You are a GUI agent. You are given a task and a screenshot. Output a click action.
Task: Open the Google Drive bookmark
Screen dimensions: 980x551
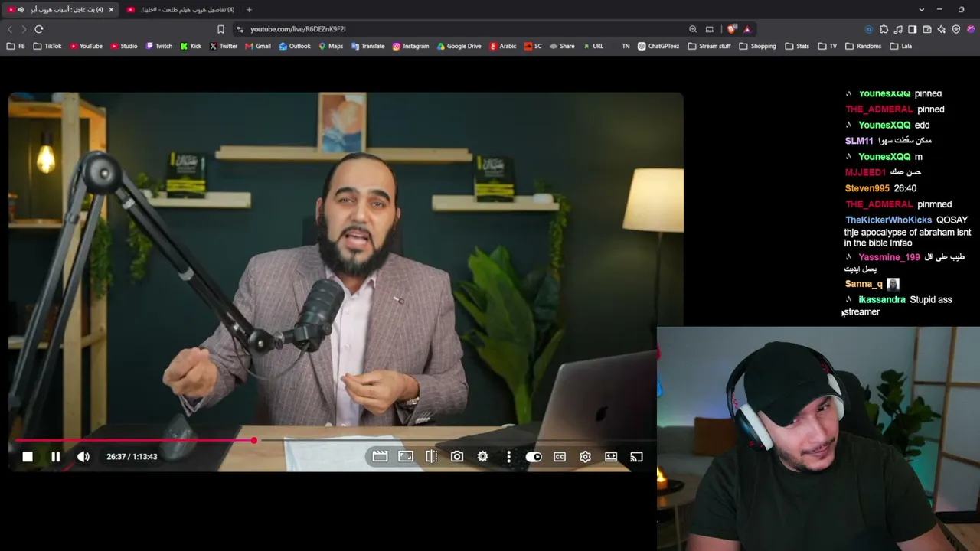point(459,46)
